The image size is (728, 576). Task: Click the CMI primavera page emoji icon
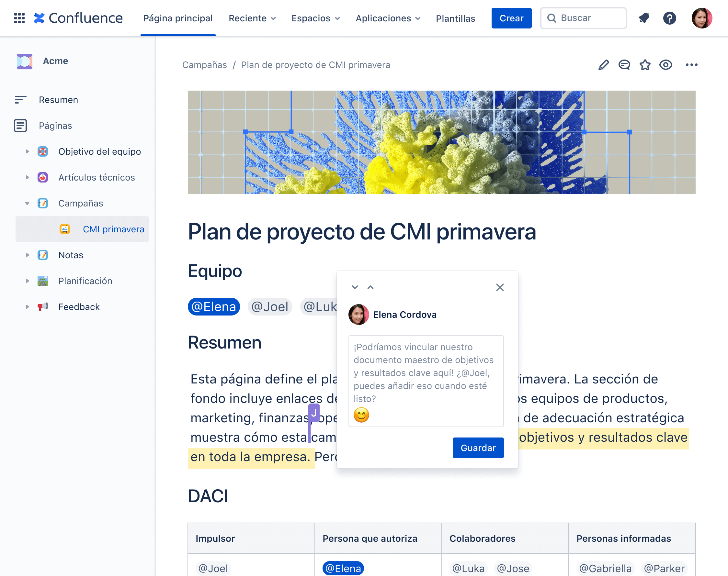[64, 229]
